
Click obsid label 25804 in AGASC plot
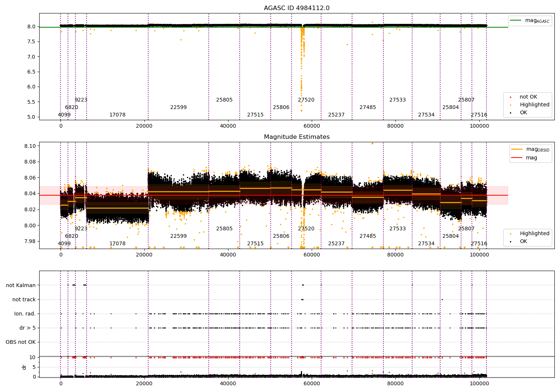tap(451, 108)
